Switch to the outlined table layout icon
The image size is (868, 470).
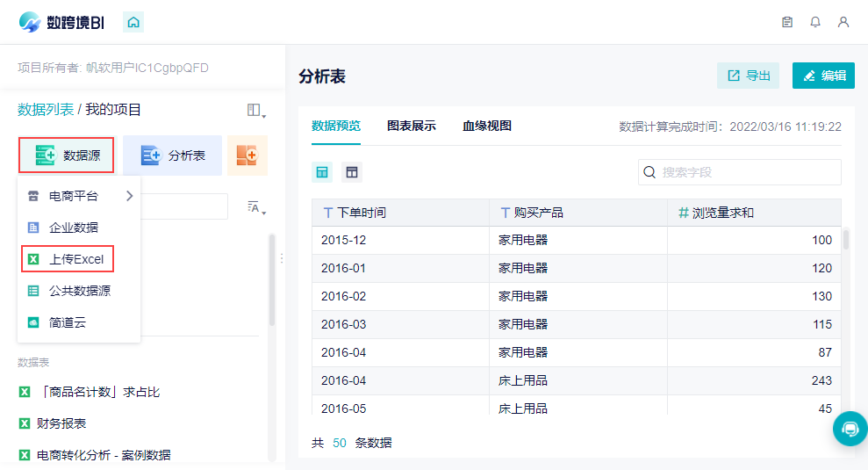coord(352,172)
